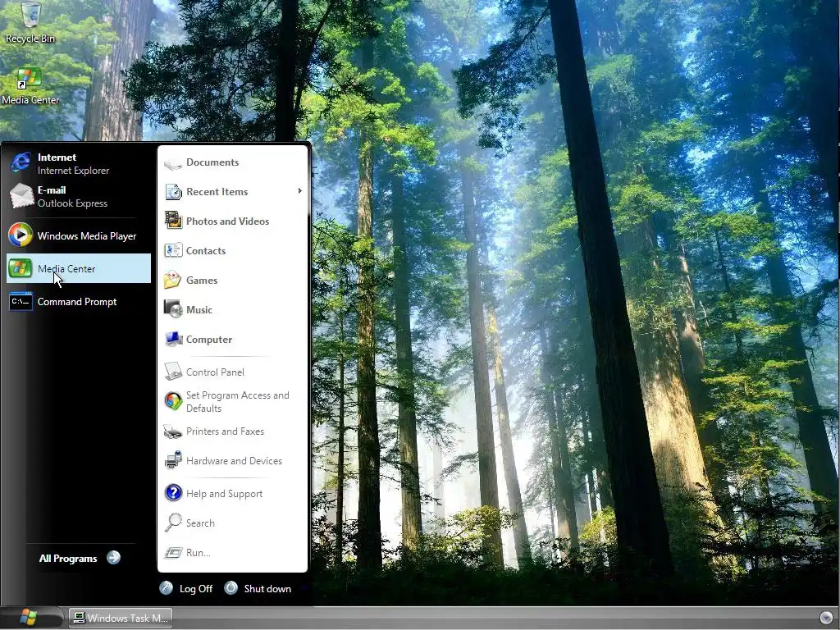Open the Run... dialog entry

tap(199, 553)
